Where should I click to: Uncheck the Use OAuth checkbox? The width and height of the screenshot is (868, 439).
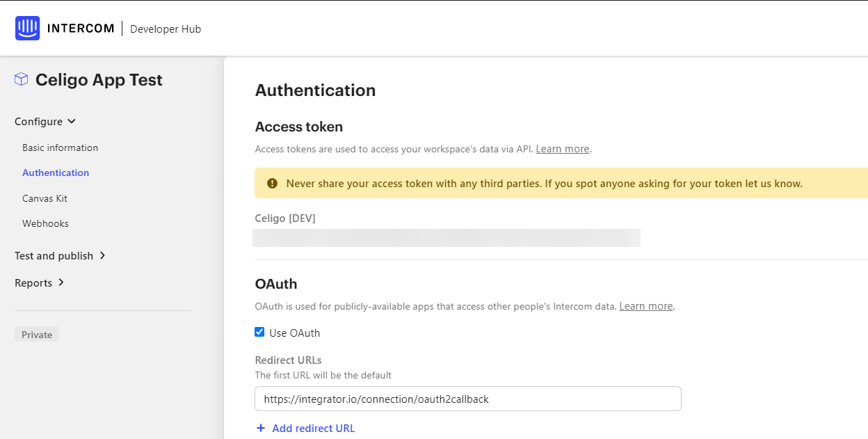(x=259, y=332)
